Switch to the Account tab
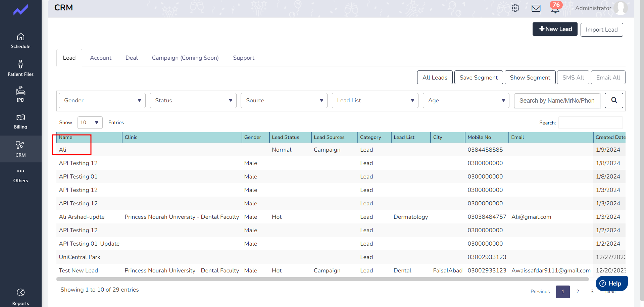Viewport: 644px width, 307px height. [x=101, y=58]
